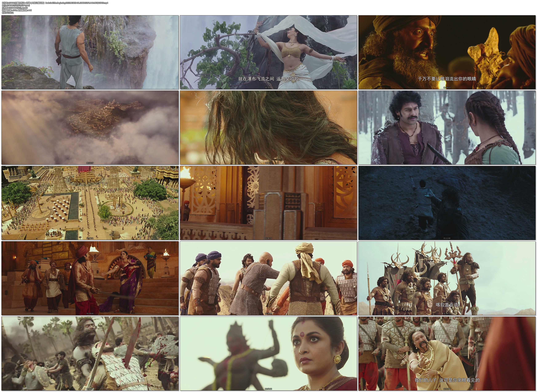This screenshot has height=392, width=537.
Task: Open the golden palace interior thumbnail at 01:04:35
Action: tap(268, 203)
